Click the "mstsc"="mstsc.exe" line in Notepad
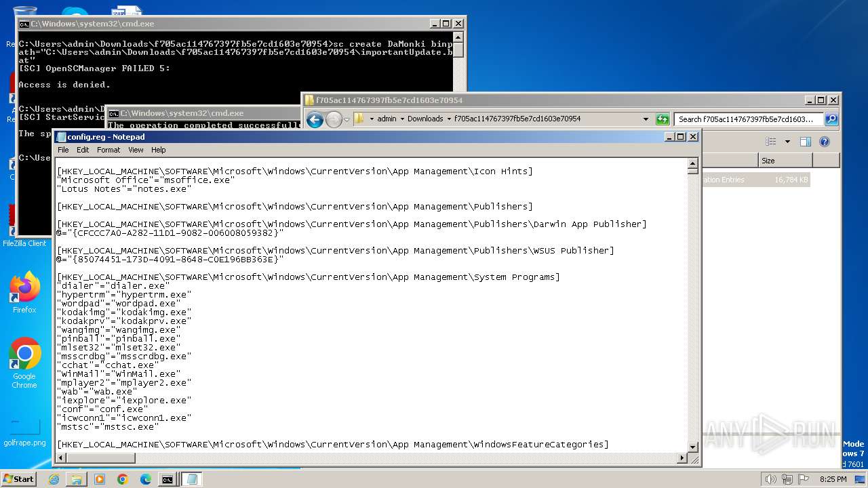868x488 pixels. pos(108,426)
